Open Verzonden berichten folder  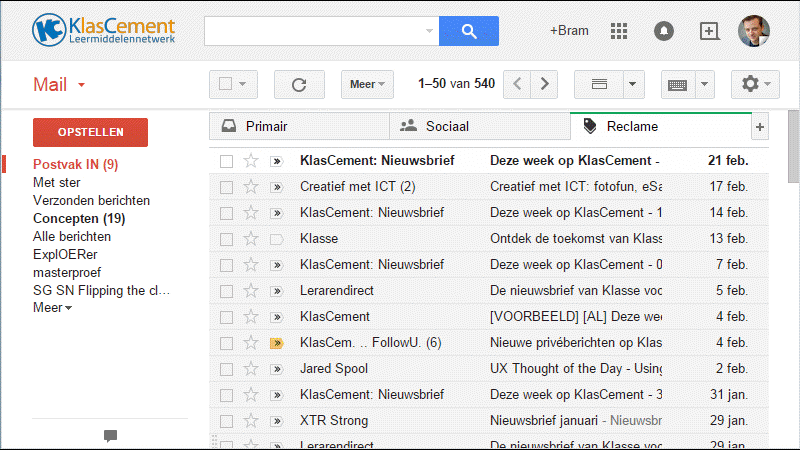click(91, 201)
